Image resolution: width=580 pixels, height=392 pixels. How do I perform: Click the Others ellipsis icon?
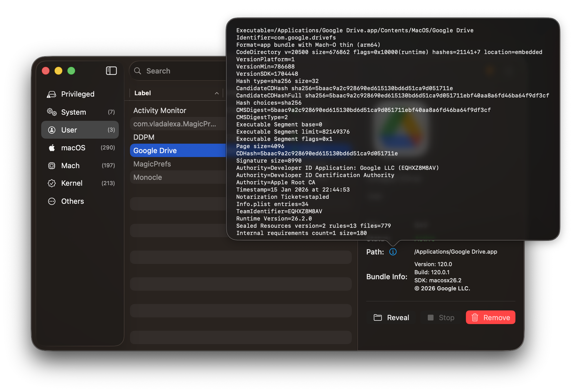[52, 201]
